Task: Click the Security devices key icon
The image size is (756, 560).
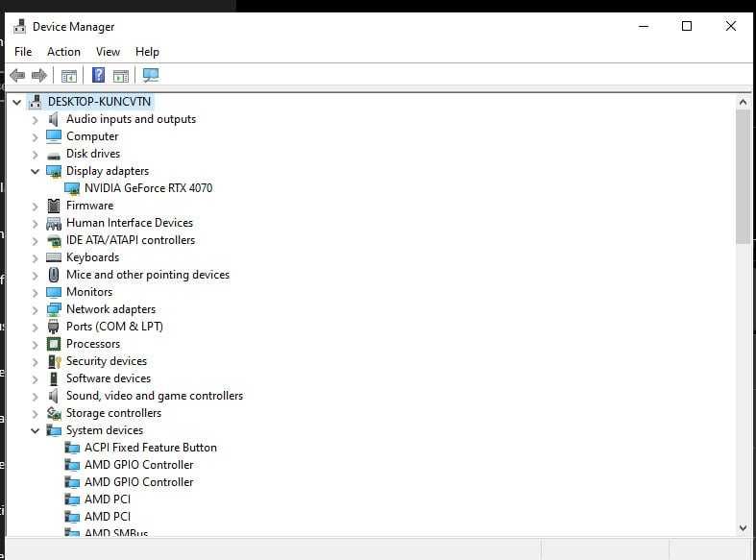Action: (x=55, y=361)
